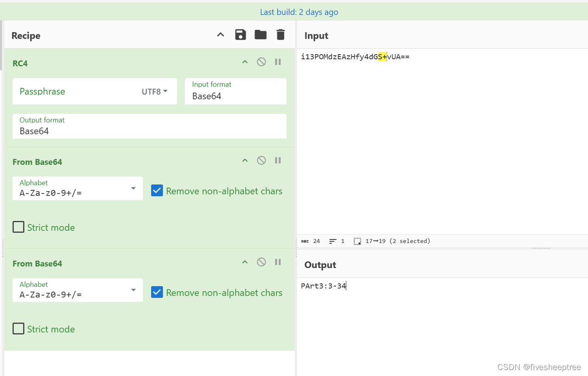Enable Strict mode in the first From Base64

click(x=18, y=227)
